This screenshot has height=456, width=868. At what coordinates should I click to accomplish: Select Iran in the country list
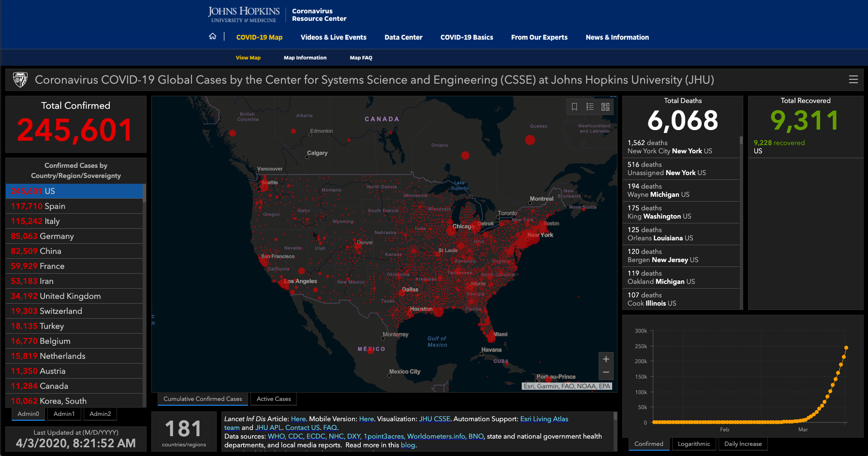point(74,281)
